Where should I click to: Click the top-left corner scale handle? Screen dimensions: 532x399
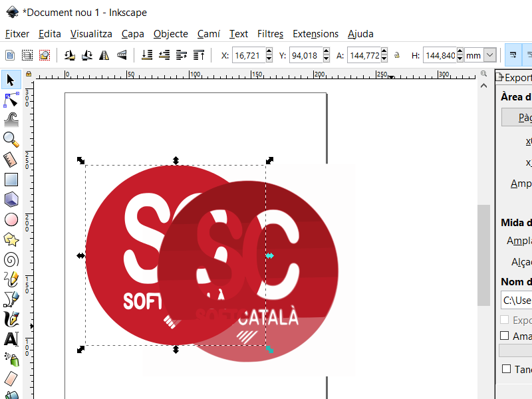pyautogui.click(x=80, y=160)
